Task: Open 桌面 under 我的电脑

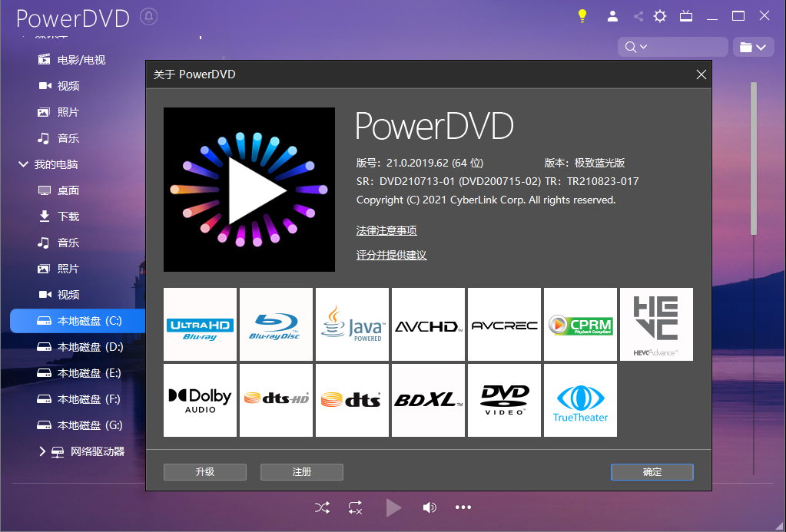Action: pos(58,190)
